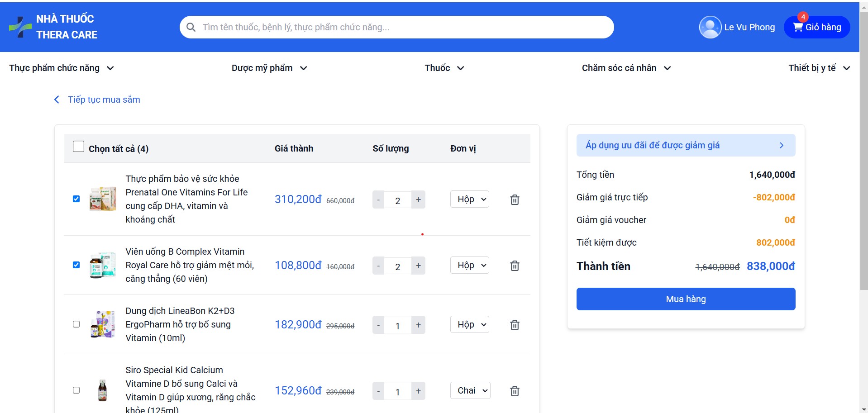Open the Áp dụng ưu đãi voucher panel
The height and width of the screenshot is (413, 868).
pyautogui.click(x=686, y=145)
